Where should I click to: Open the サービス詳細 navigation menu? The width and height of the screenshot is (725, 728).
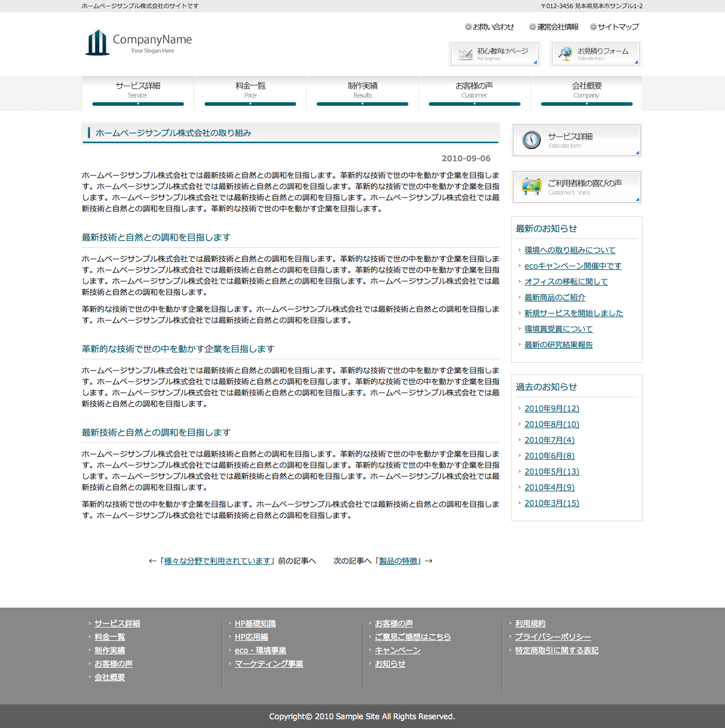pyautogui.click(x=138, y=91)
